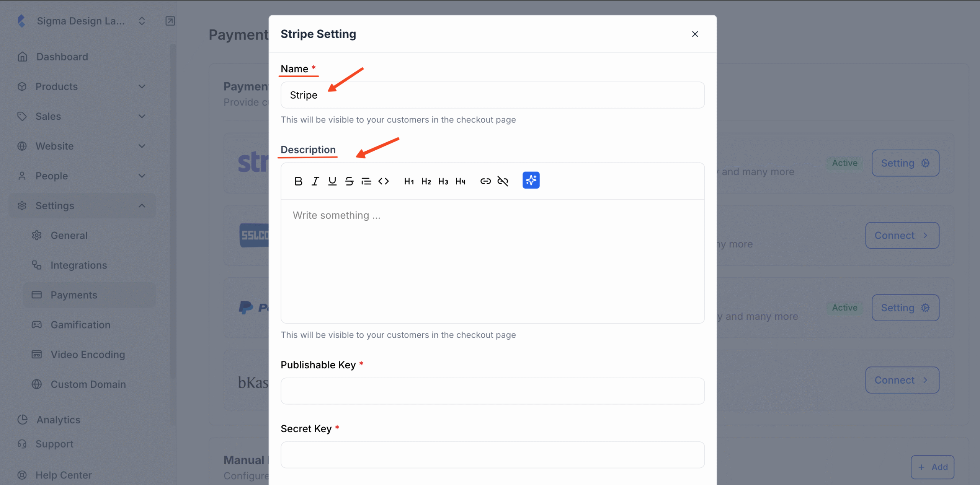The width and height of the screenshot is (980, 485).
Task: Insert a hyperlink in the description
Action: coord(485,181)
